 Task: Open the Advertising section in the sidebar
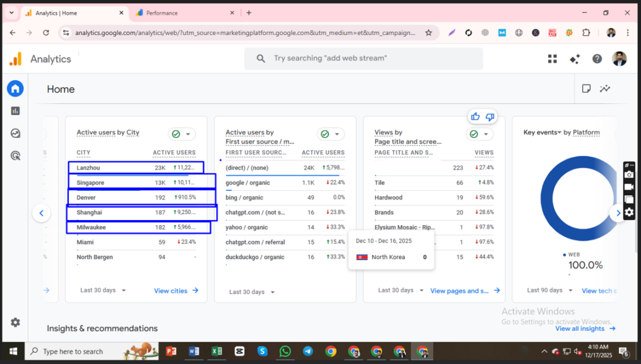pos(15,155)
